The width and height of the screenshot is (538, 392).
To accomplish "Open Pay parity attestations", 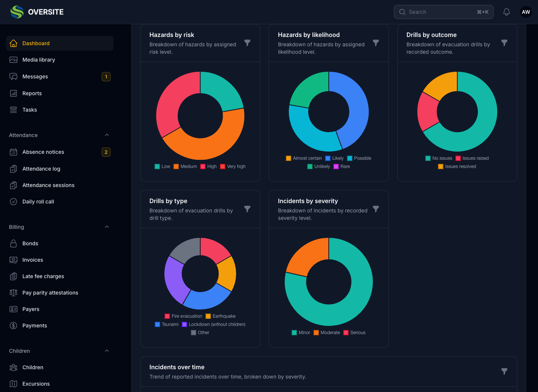I will pyautogui.click(x=60, y=293).
